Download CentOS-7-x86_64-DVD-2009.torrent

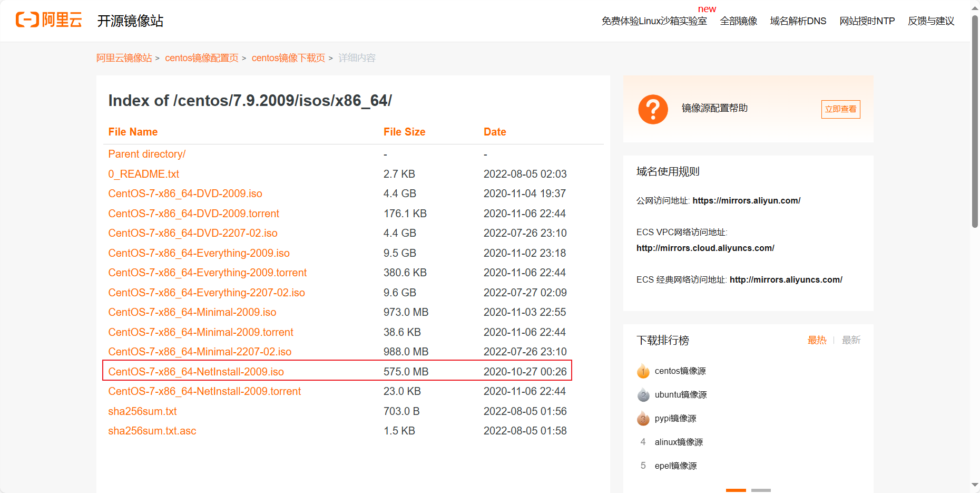coord(194,214)
